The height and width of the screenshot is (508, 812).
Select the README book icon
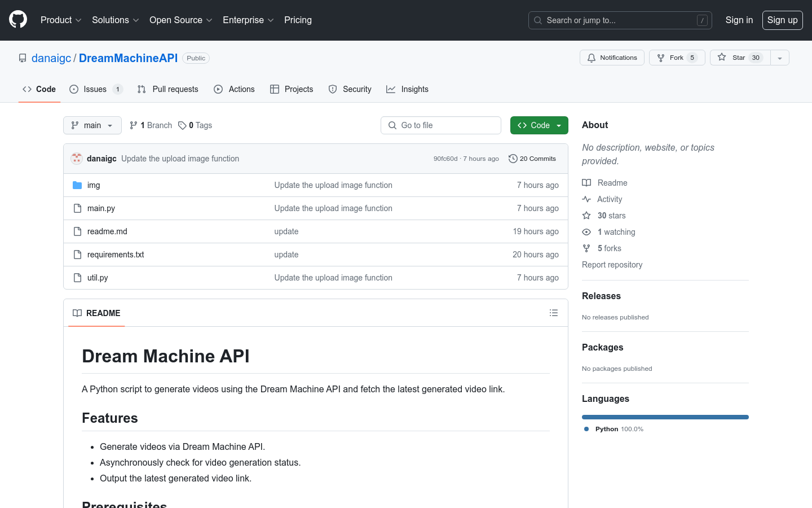(x=77, y=313)
